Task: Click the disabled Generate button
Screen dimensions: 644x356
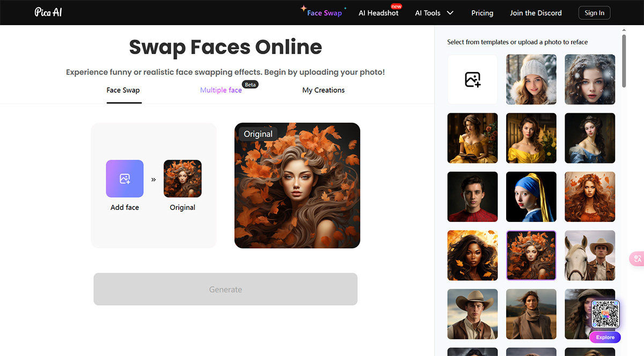Action: pyautogui.click(x=225, y=289)
